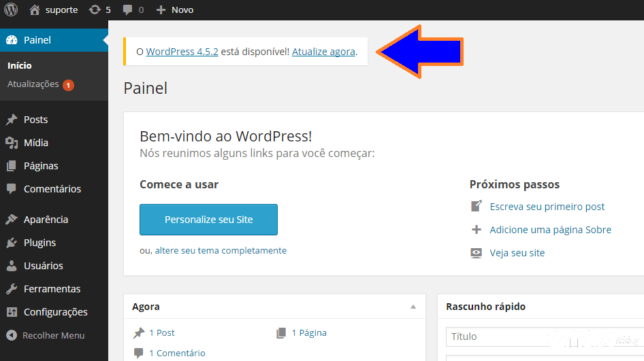This screenshot has height=361, width=644.
Task: Click the WordPress logo in admin bar
Action: coord(11,10)
